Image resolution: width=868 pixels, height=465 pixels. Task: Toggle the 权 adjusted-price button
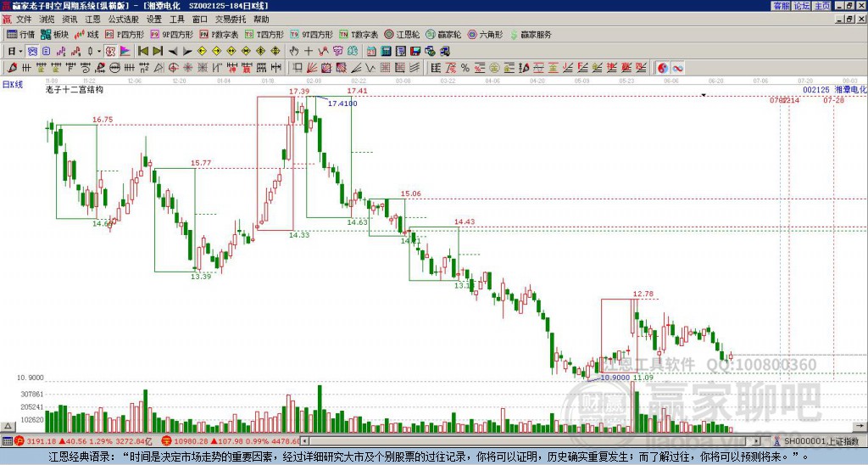pyautogui.click(x=110, y=51)
